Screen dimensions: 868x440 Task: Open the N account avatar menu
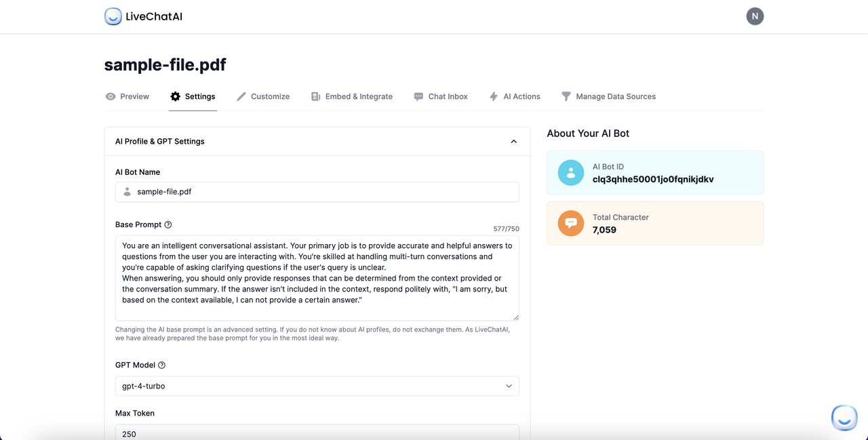pyautogui.click(x=755, y=16)
